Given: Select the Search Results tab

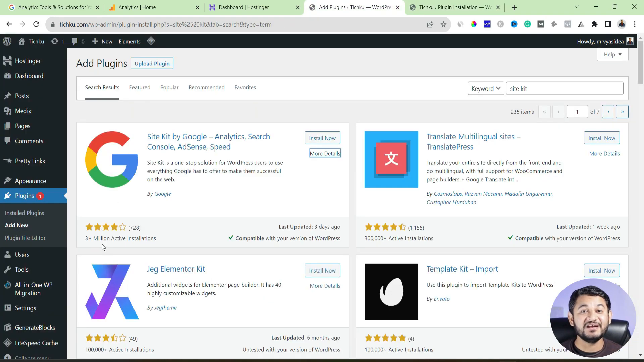Looking at the screenshot, I should click(x=102, y=87).
